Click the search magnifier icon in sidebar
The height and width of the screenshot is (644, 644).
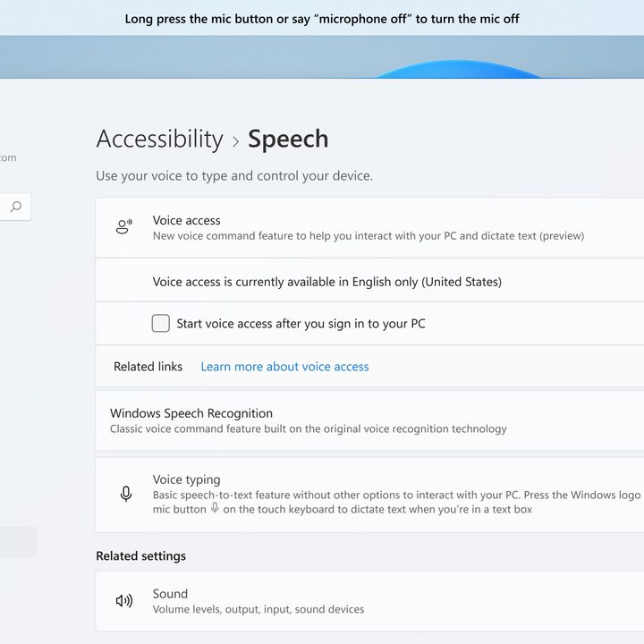click(16, 207)
